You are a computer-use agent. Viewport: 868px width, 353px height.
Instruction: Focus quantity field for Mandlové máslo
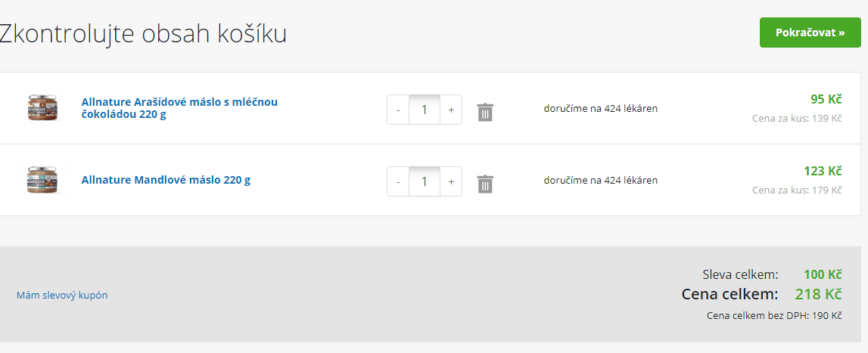pyautogui.click(x=425, y=181)
